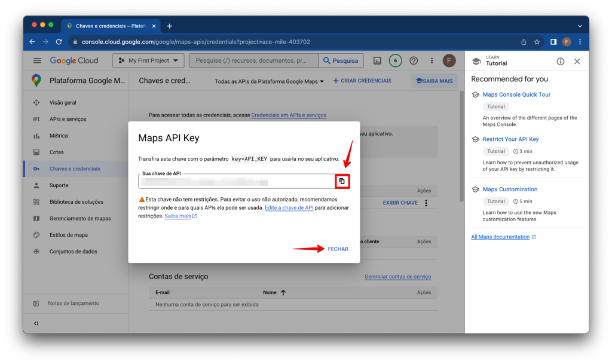Screen dimensions: 612x364
Task: Collapse the left sidebar with the arrow icon
Action: click(x=36, y=323)
